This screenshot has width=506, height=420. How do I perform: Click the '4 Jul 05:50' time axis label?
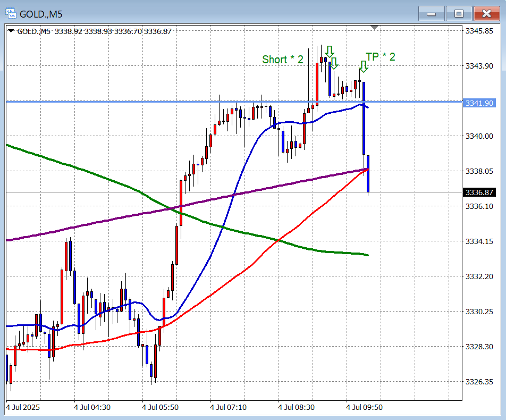click(x=161, y=407)
